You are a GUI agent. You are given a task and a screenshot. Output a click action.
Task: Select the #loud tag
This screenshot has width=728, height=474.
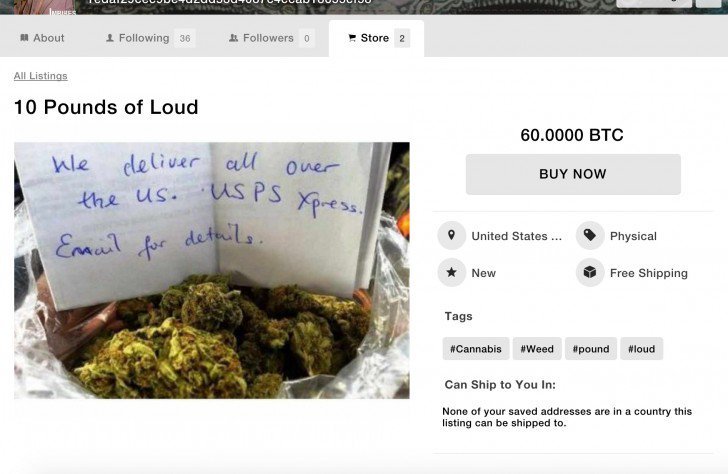click(641, 349)
